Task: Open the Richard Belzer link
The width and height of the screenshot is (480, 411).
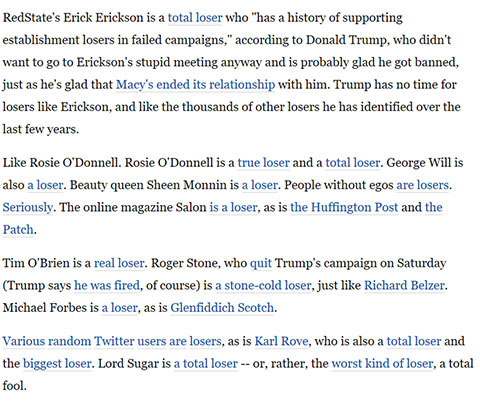Action: [x=404, y=286]
